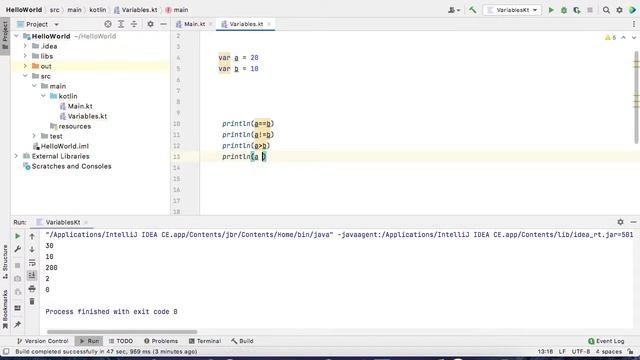Start debugging with the bug icon
The height and width of the screenshot is (360, 640).
click(564, 10)
